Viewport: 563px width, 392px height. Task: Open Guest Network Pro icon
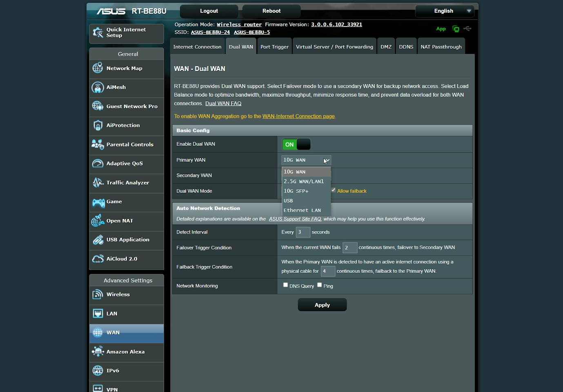click(x=98, y=106)
